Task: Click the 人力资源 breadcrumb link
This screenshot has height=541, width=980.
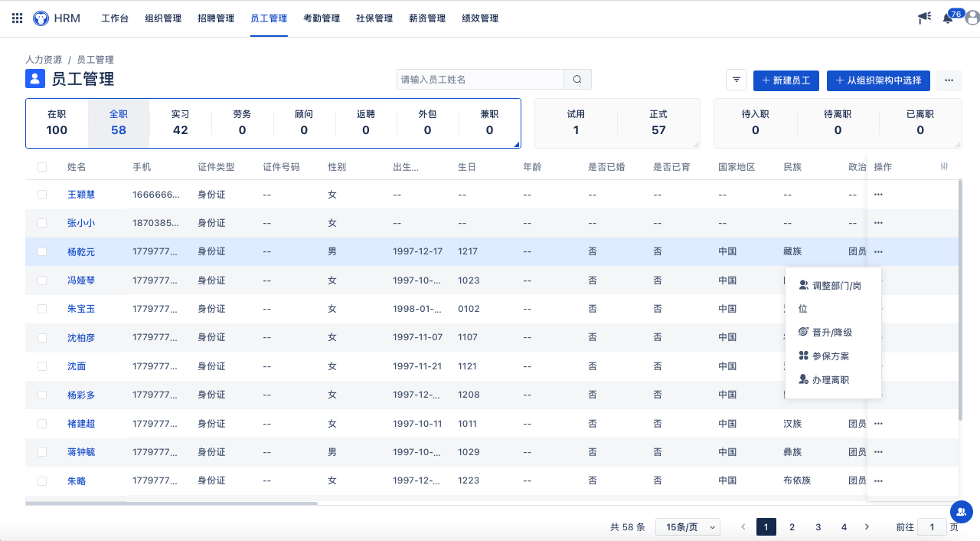Action: [x=44, y=59]
